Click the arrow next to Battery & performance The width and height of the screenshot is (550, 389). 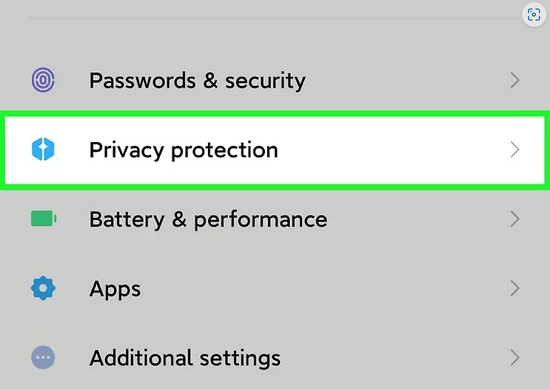coord(515,219)
